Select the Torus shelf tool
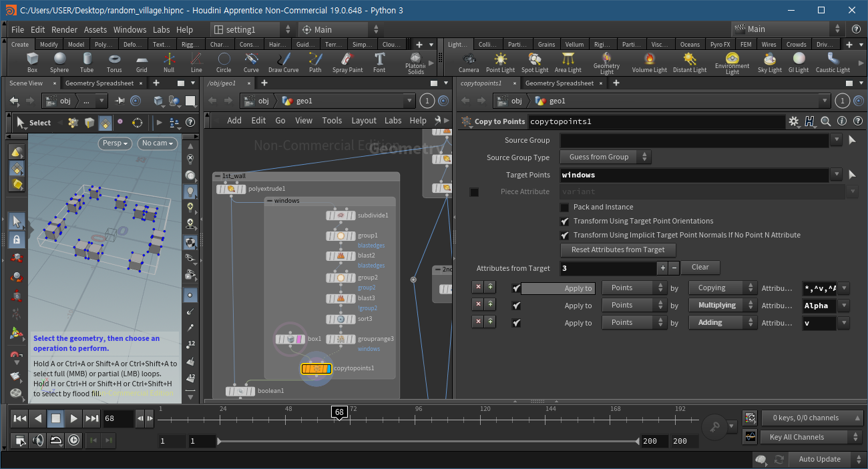 (114, 63)
